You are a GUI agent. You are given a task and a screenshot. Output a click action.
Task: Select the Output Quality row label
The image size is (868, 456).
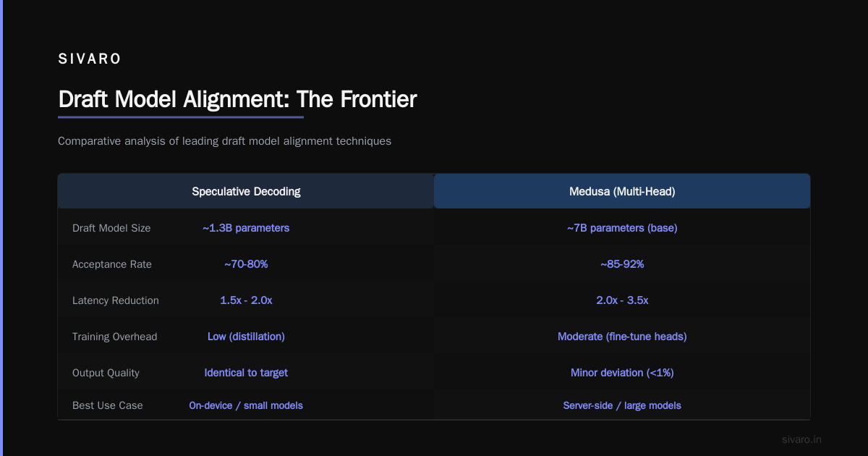[106, 373]
